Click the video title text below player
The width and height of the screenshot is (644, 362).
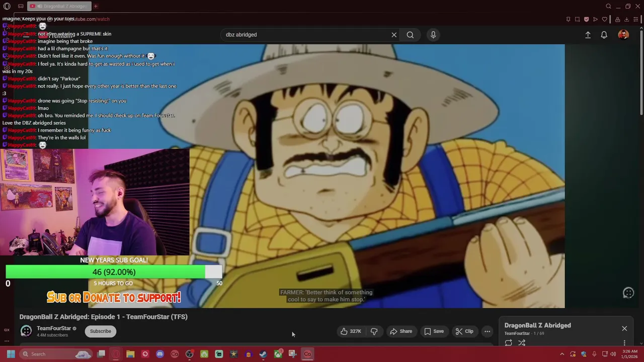pyautogui.click(x=103, y=317)
